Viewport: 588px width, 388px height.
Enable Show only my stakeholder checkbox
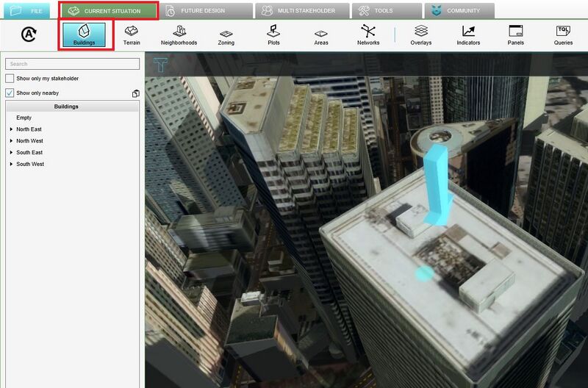tap(10, 79)
